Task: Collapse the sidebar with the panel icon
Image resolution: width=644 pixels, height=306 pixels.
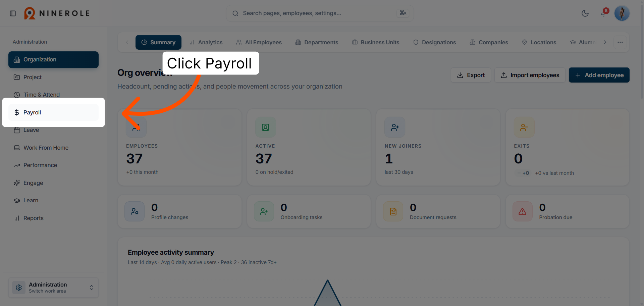Action: point(13,13)
